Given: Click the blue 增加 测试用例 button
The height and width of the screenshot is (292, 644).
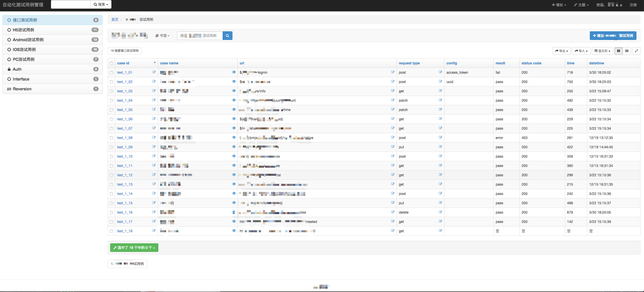Looking at the screenshot, I should pos(613,36).
